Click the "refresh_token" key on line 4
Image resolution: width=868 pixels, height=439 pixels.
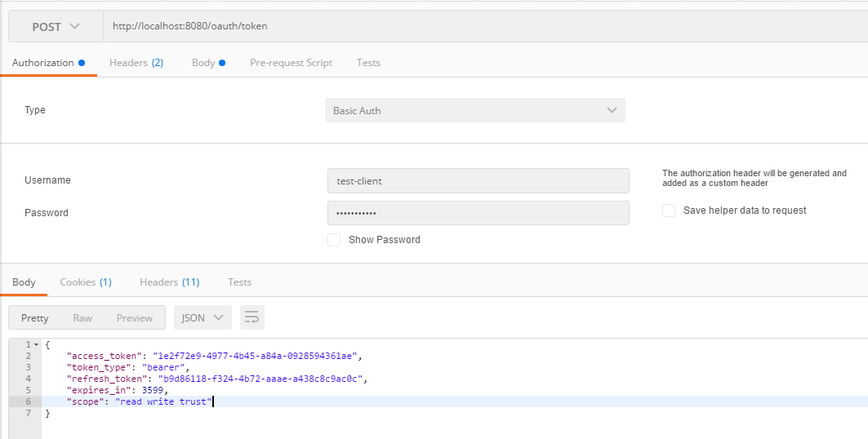point(108,379)
